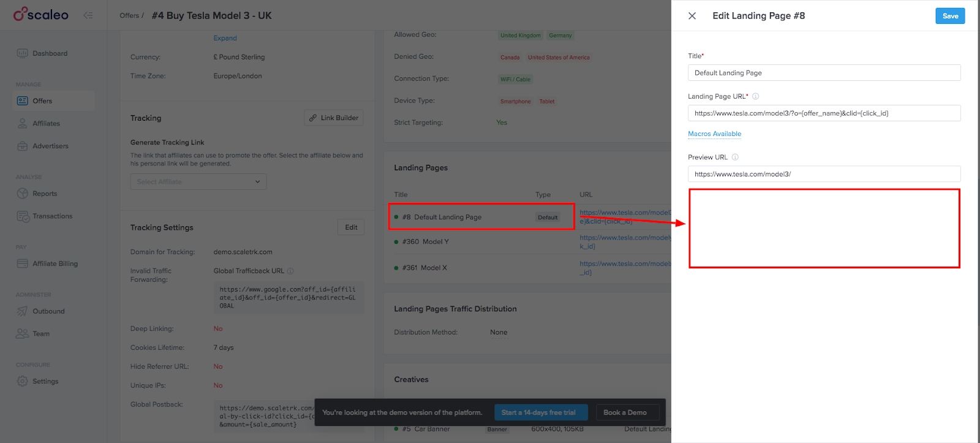Collapse the sidebar with the arrow icon
Screen dimensions: 980x443
[88, 15]
